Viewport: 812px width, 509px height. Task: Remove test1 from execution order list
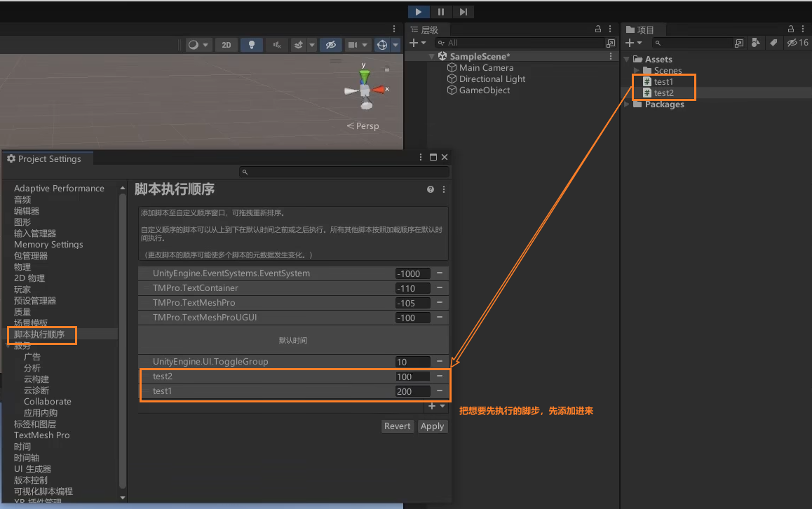point(440,391)
